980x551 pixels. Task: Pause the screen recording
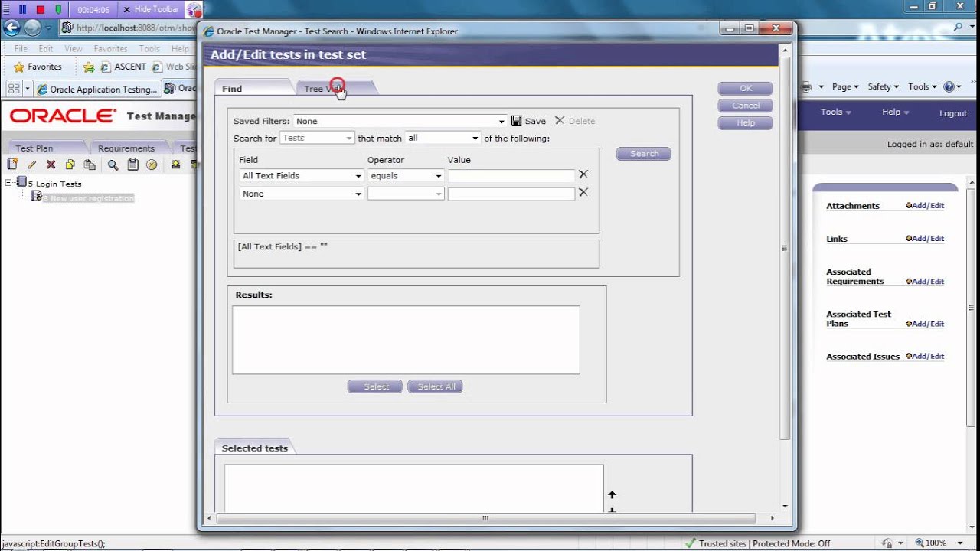(22, 9)
